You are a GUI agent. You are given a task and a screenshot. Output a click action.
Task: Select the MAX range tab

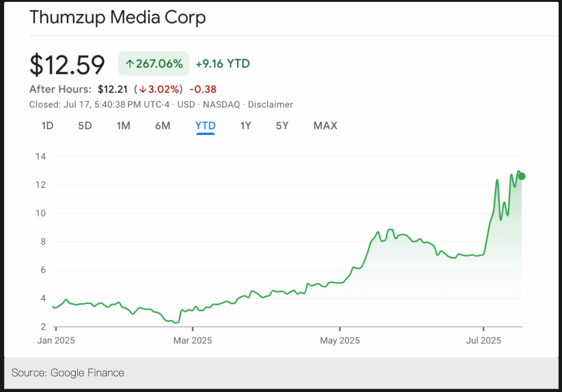[325, 126]
